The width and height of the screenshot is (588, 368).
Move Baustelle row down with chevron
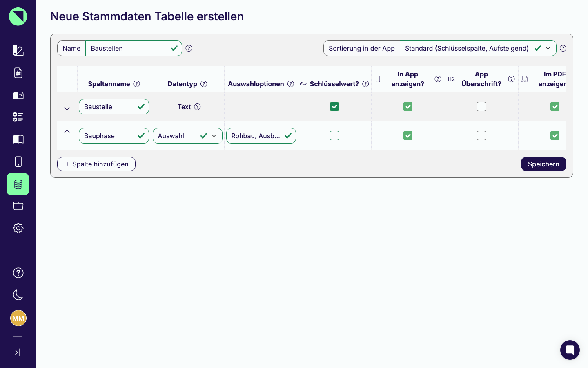[x=67, y=109]
